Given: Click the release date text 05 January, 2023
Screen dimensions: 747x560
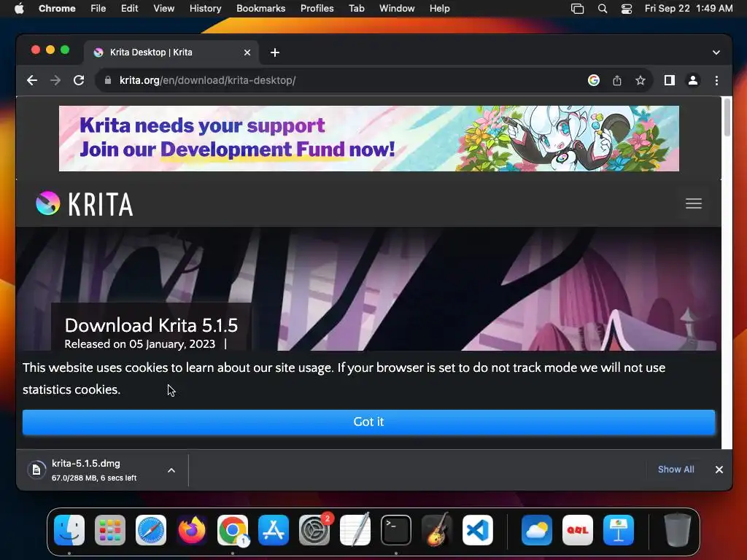Looking at the screenshot, I should pyautogui.click(x=172, y=344).
